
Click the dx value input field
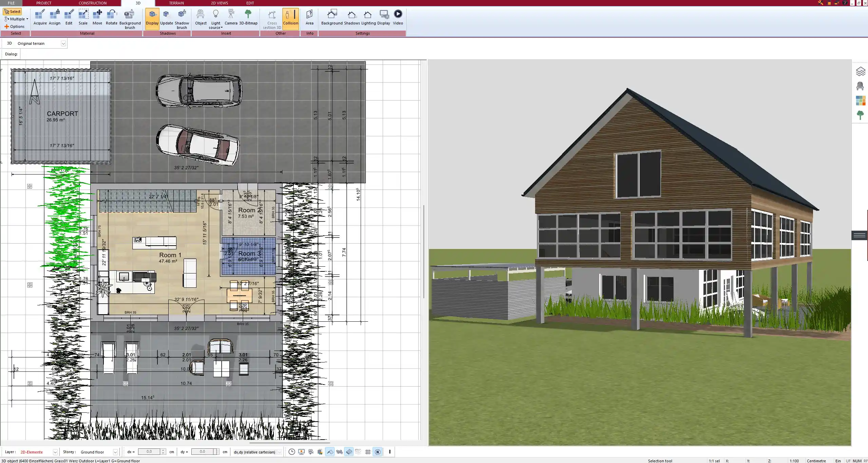[149, 452]
